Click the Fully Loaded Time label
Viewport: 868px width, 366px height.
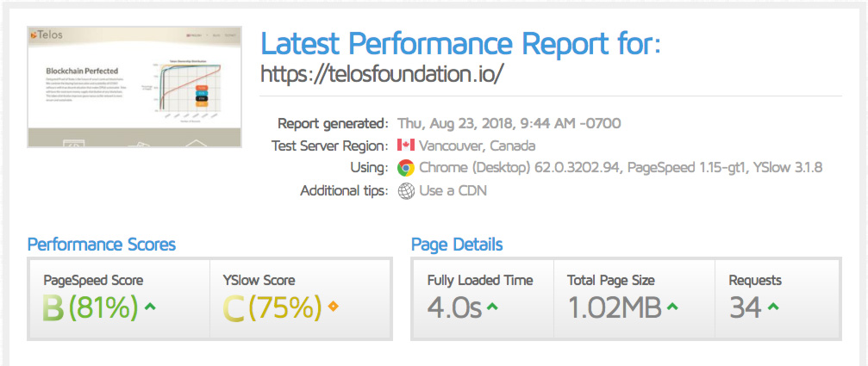click(480, 280)
